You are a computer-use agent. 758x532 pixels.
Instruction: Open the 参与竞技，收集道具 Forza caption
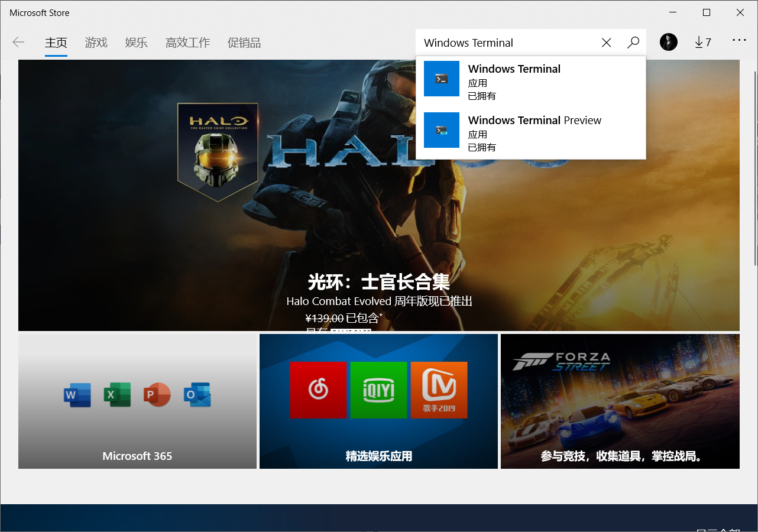[x=621, y=456]
